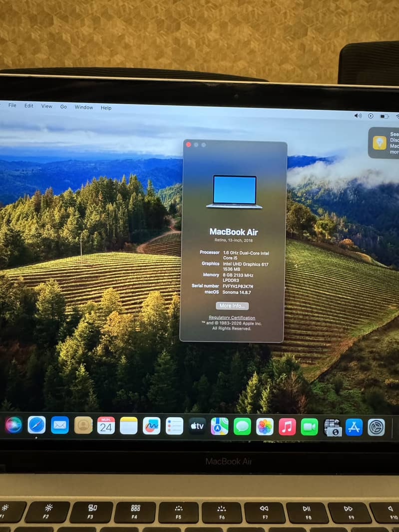This screenshot has height=532, width=399.
Task: Open Music app in the dock
Action: (x=287, y=427)
